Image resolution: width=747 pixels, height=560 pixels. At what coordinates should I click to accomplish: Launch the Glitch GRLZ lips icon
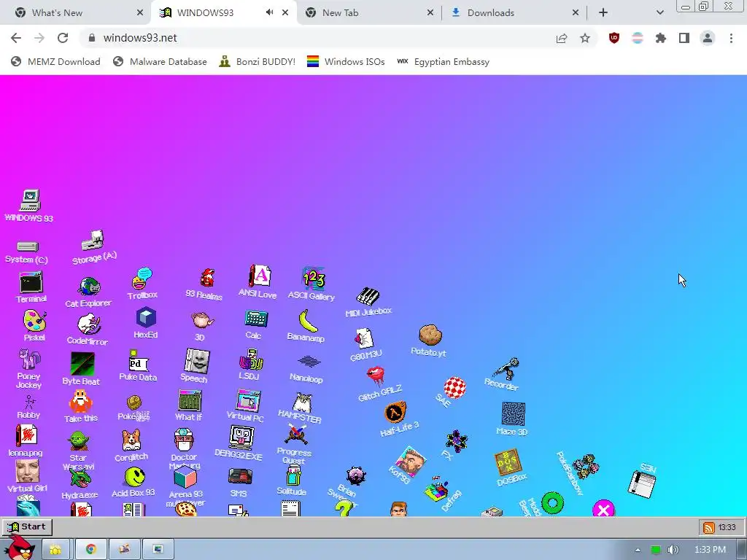coord(376,376)
